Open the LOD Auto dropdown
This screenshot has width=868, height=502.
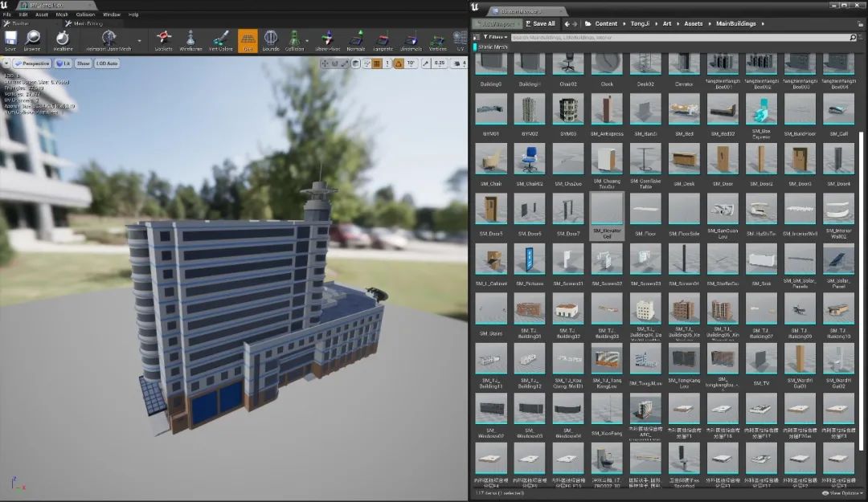(x=107, y=63)
